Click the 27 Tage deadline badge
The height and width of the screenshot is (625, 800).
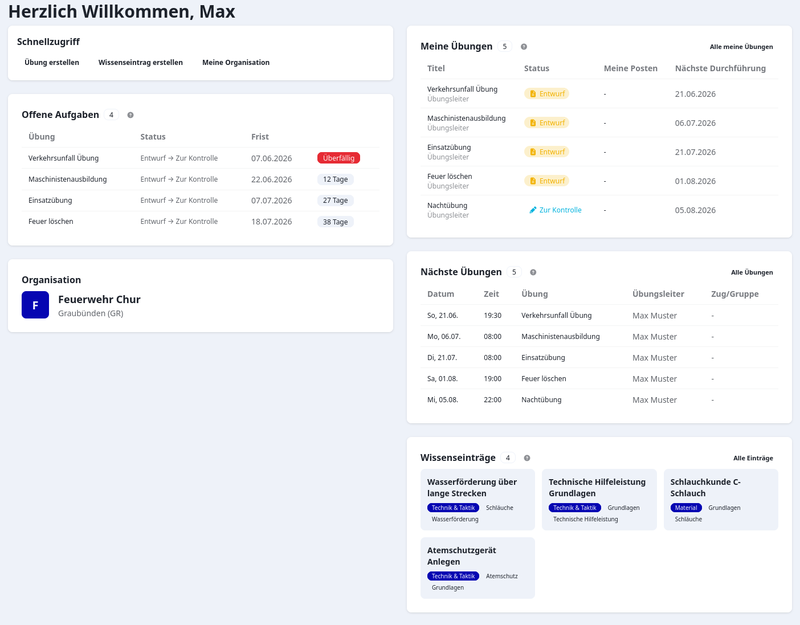click(335, 201)
